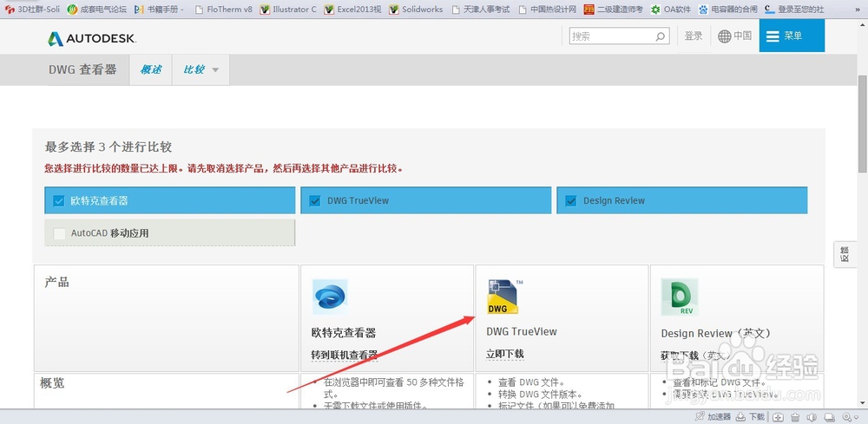
Task: Click the DWG TrueView product icon
Action: click(x=504, y=297)
